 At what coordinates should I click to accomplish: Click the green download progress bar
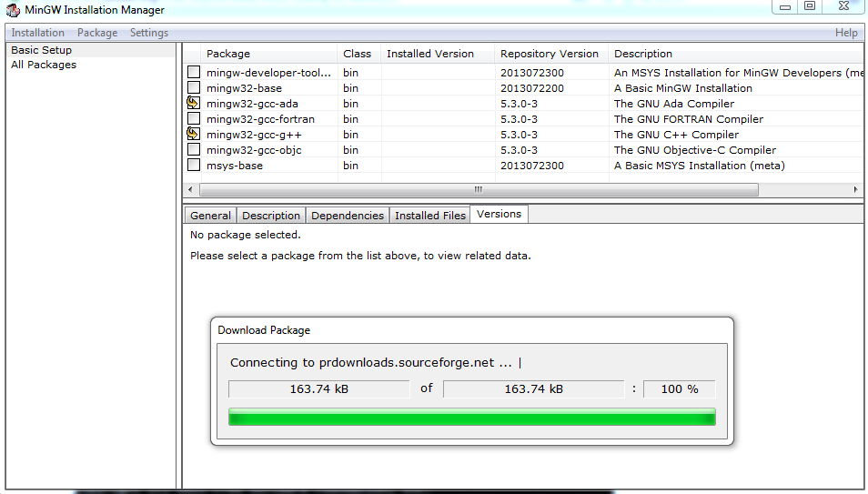coord(471,417)
